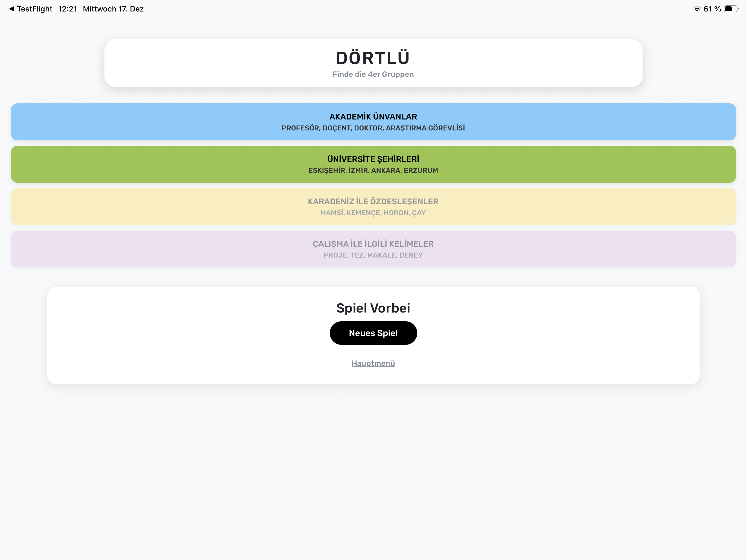Select the KARADENİZ İLE ÖZDEŞLEŞENLER yellow group
Viewport: 747px width, 560px height.
[x=373, y=207]
